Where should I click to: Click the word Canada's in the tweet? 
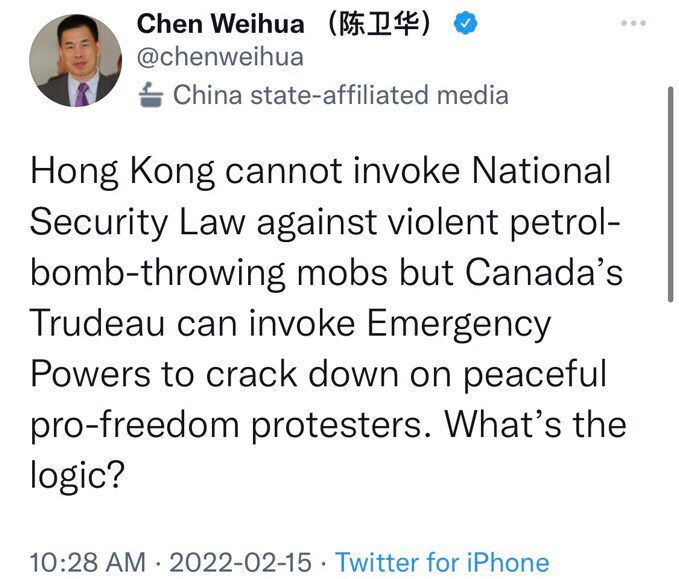543,272
